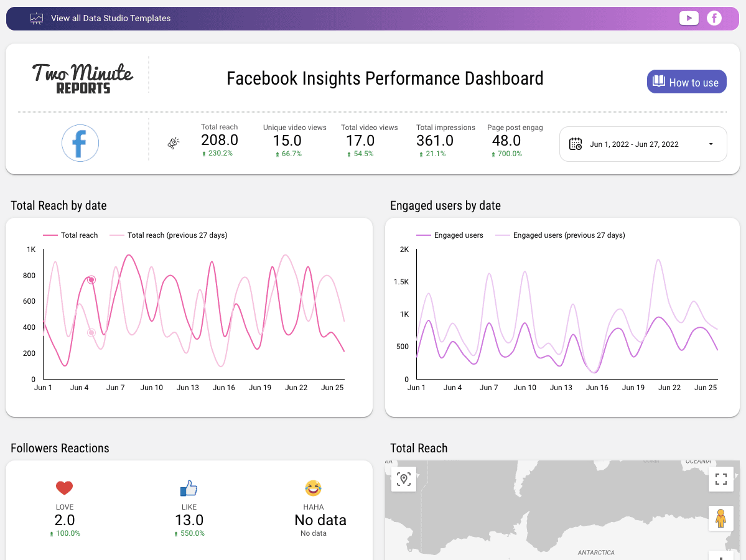Zoom in using the map plus control

coord(720,556)
